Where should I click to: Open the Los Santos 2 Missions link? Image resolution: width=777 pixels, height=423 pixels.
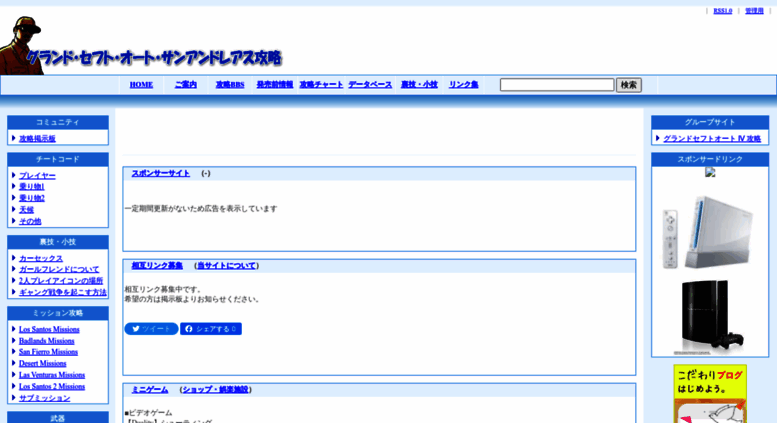click(52, 386)
